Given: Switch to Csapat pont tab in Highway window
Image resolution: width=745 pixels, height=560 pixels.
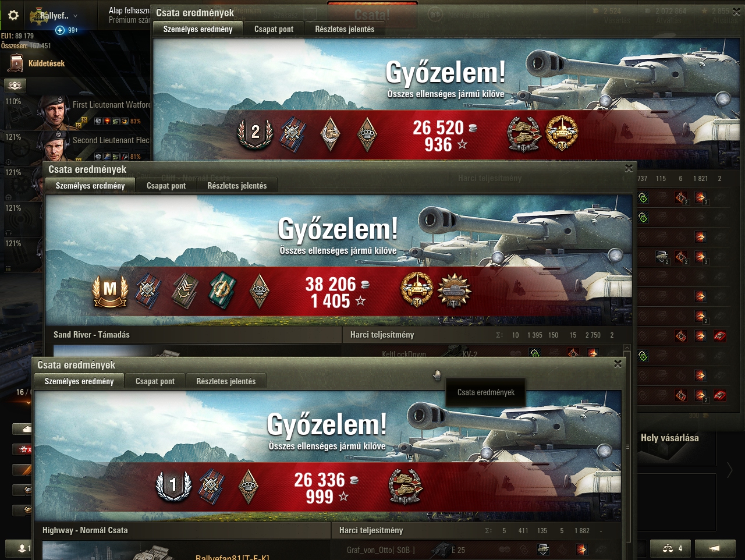Looking at the screenshot, I should pos(155,381).
